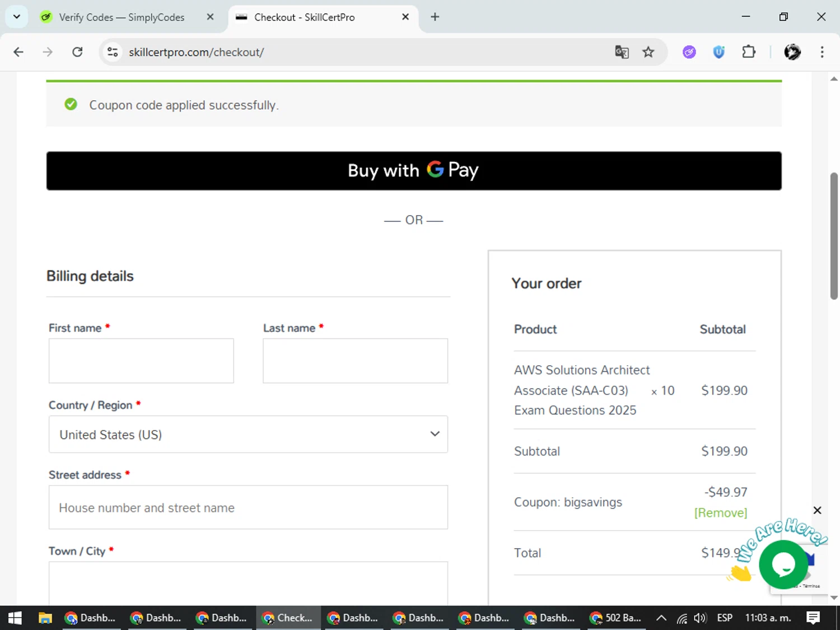Change the ESP input language
840x630 pixels.
(x=725, y=618)
